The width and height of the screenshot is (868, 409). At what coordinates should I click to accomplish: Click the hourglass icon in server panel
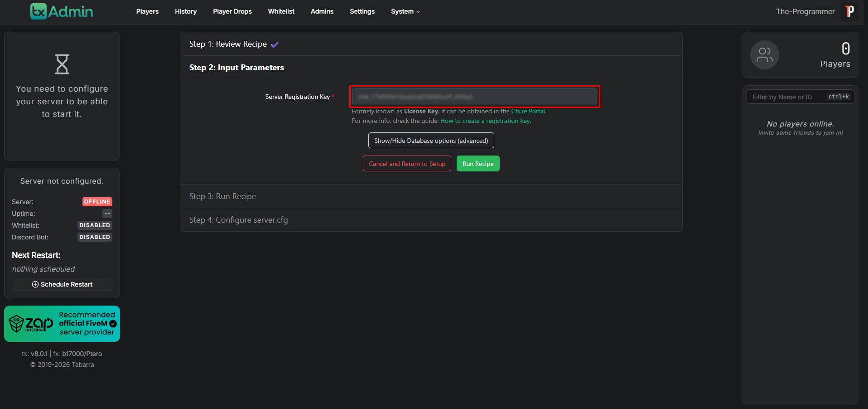coord(62,64)
